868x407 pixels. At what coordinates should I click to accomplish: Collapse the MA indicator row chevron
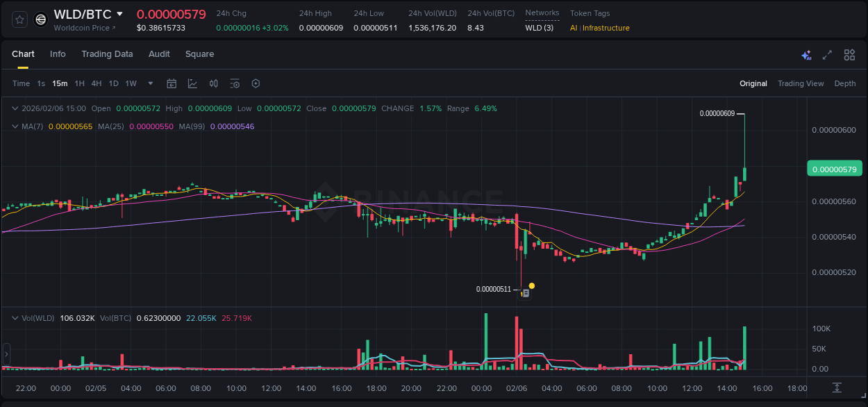point(15,127)
